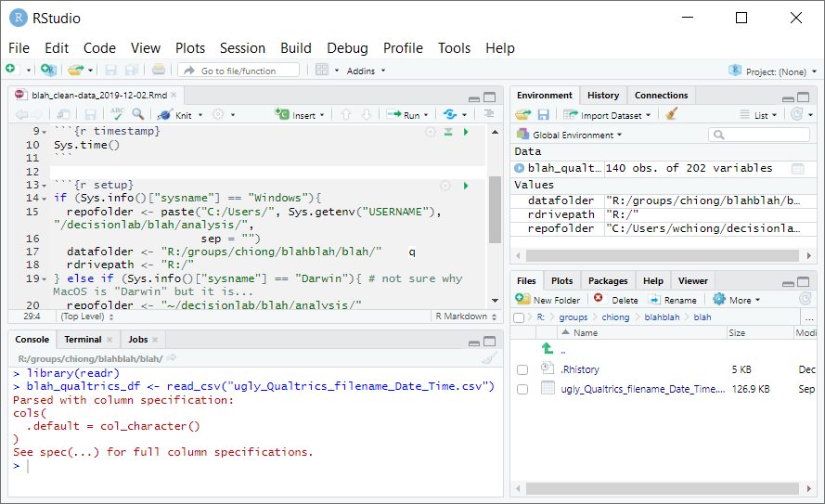View blah_qualt data table grid icon
Screen dimensions: 825x504
point(798,169)
